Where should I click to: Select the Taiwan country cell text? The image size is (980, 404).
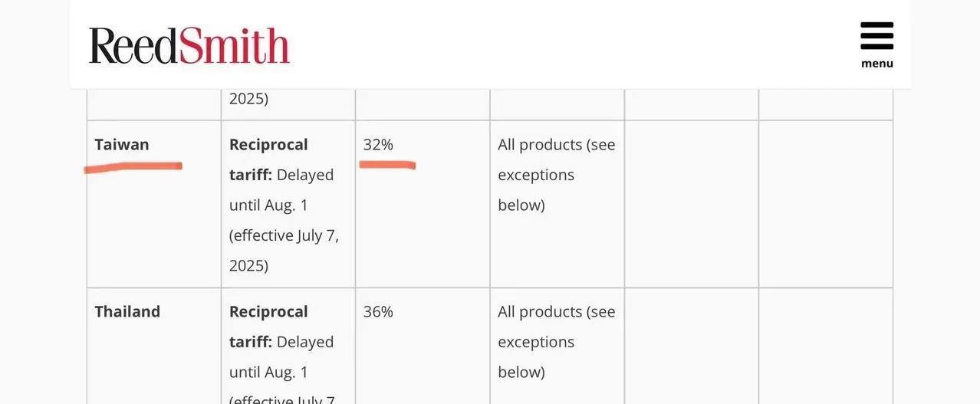[x=122, y=144]
